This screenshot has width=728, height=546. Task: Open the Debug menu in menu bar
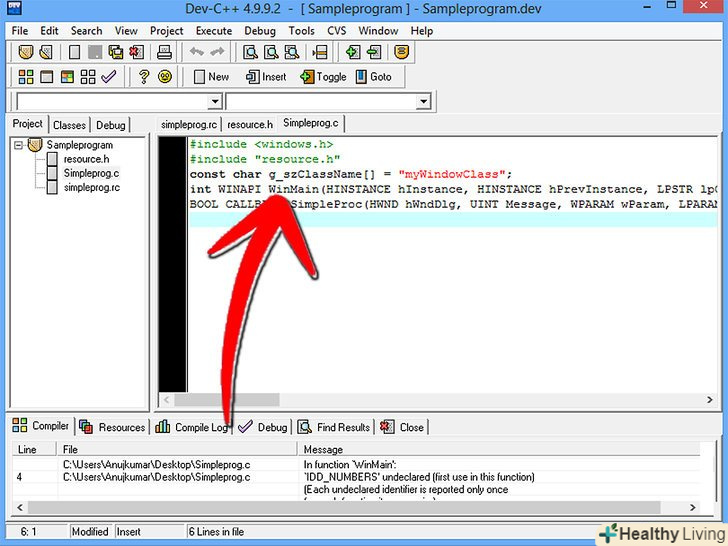coord(260,31)
